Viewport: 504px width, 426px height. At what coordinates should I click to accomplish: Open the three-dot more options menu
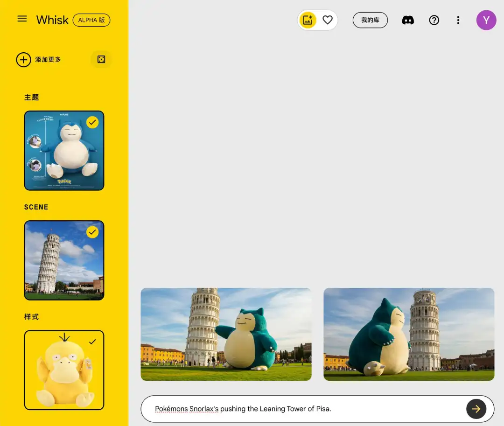[x=458, y=20]
